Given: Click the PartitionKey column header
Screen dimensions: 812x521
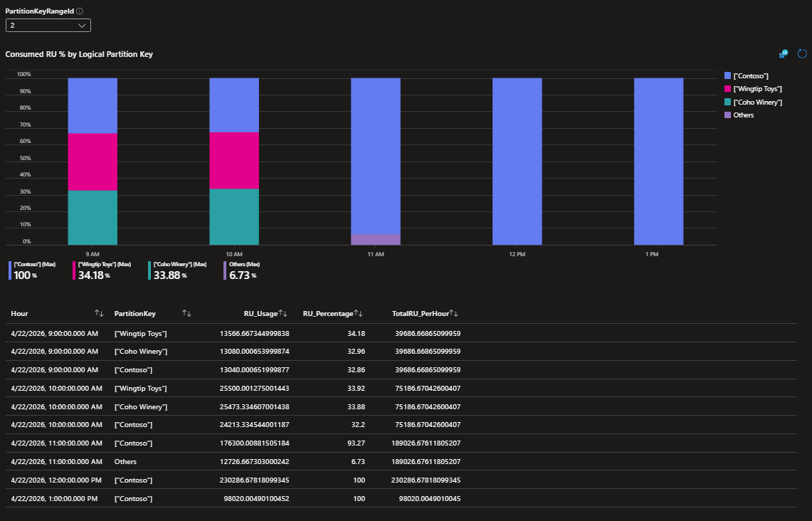Looking at the screenshot, I should pyautogui.click(x=135, y=313).
